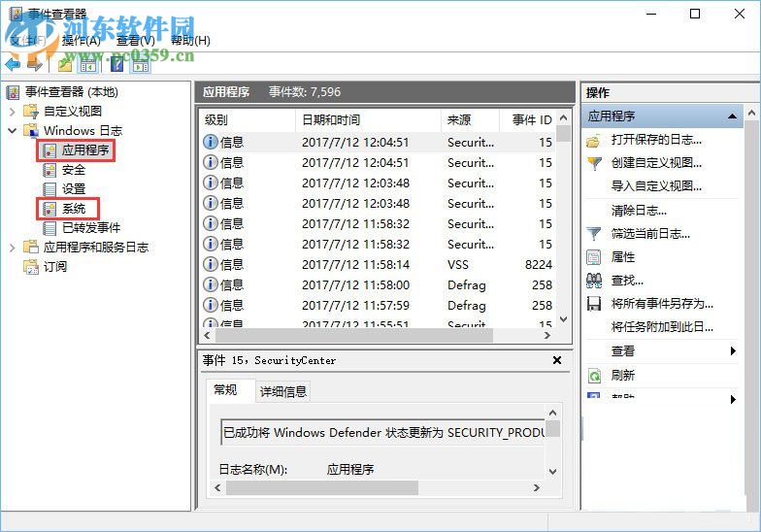Open the 帮助(H) menu
Screen dimensions: 761x532
point(190,41)
